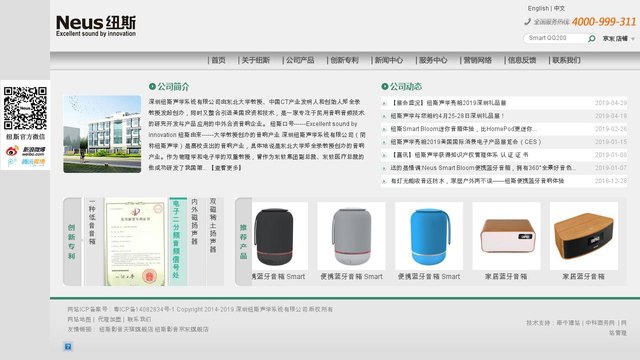
Task: Switch language to 中文
Action: pyautogui.click(x=559, y=8)
